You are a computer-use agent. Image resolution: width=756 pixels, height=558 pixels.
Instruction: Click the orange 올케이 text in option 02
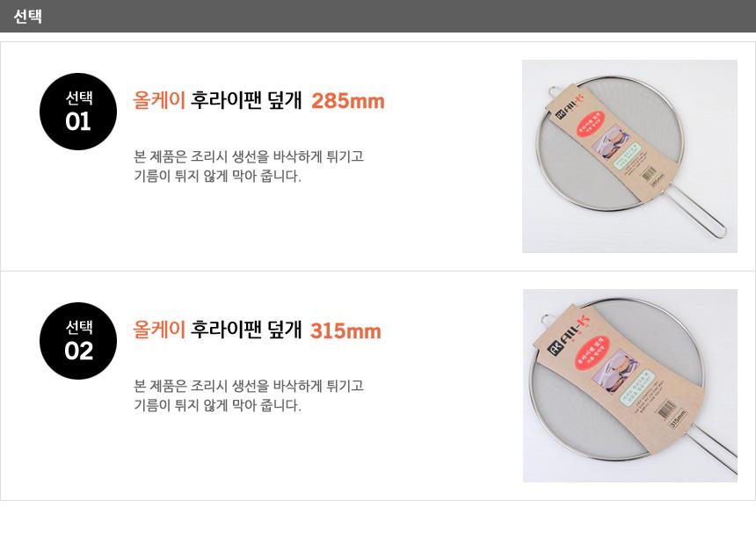pos(159,330)
